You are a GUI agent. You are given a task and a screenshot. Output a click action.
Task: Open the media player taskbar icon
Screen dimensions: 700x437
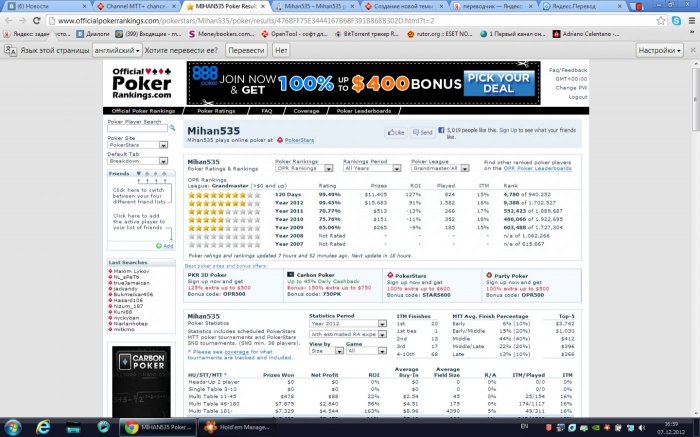(x=103, y=427)
